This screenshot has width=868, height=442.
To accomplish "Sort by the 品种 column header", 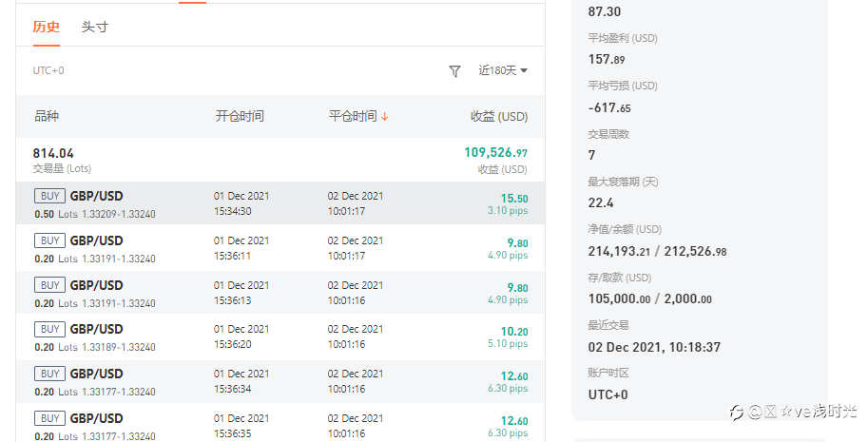I will [47, 116].
